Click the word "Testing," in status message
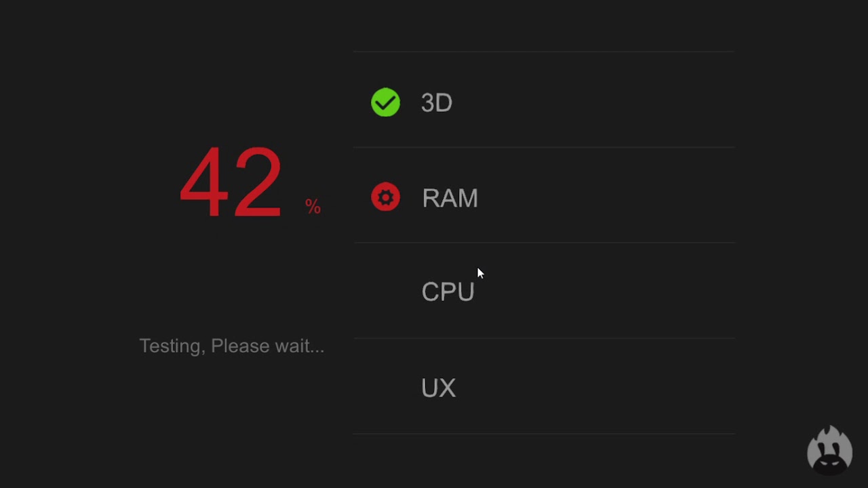 point(172,346)
